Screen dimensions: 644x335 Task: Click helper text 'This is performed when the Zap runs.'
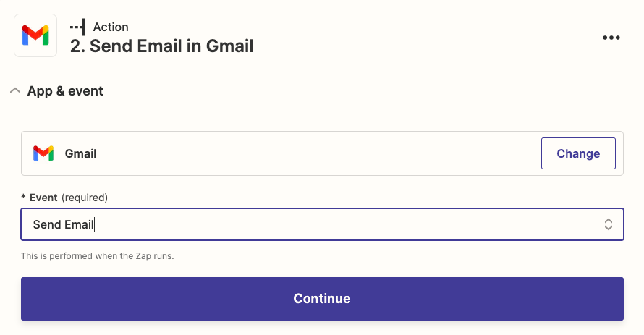click(98, 255)
